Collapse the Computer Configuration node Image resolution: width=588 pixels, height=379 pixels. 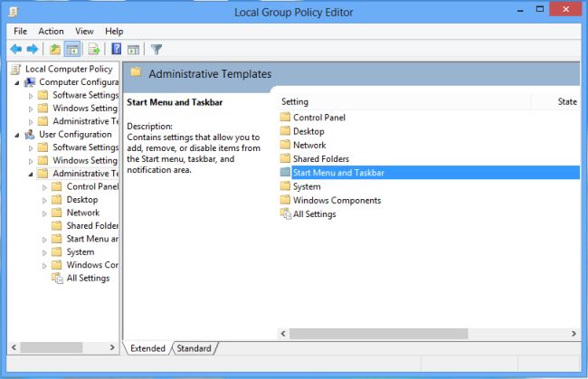[x=17, y=83]
